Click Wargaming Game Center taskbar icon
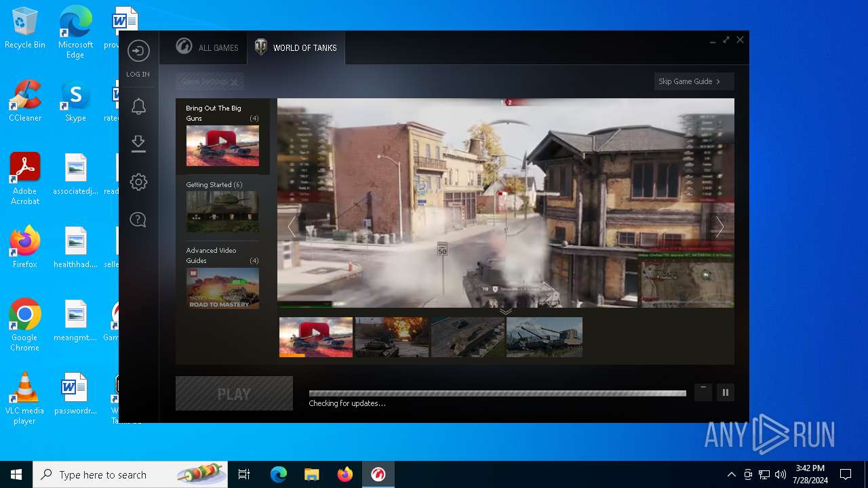This screenshot has height=488, width=868. [x=378, y=474]
